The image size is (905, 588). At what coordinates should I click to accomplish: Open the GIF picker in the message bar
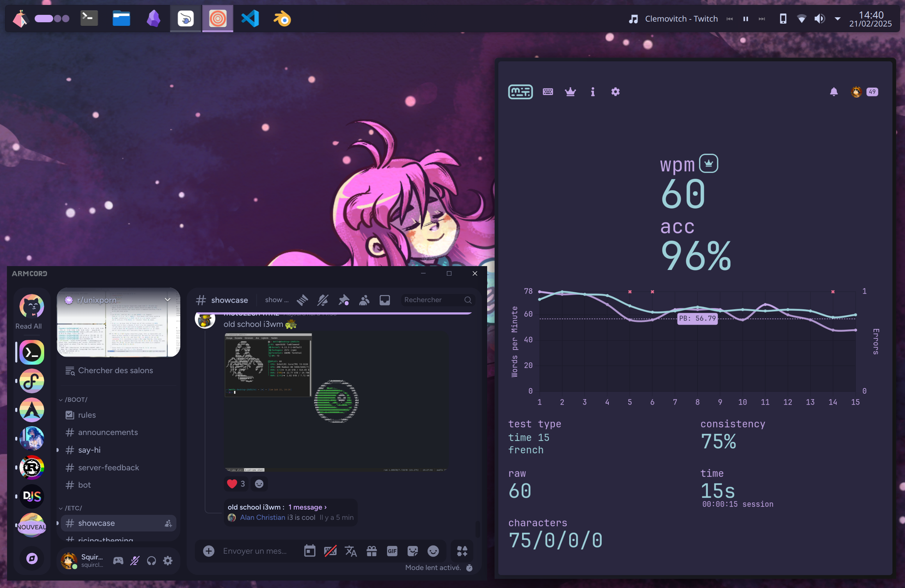[392, 551]
